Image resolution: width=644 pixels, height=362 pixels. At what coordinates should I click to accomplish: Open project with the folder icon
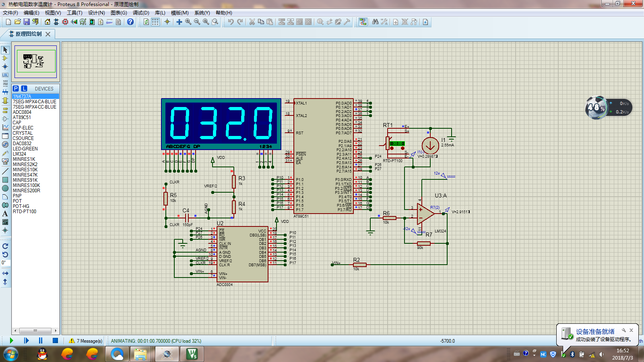[17, 22]
